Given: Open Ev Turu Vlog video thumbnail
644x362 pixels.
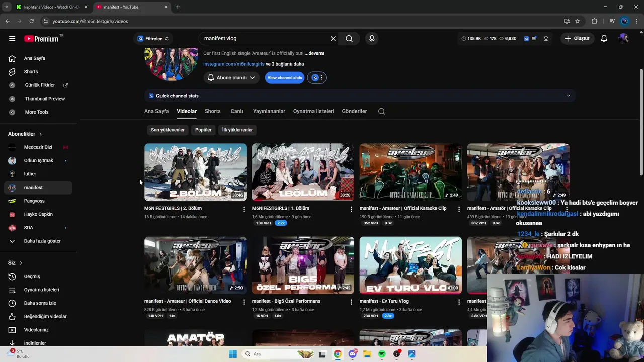Looking at the screenshot, I should coord(411,265).
